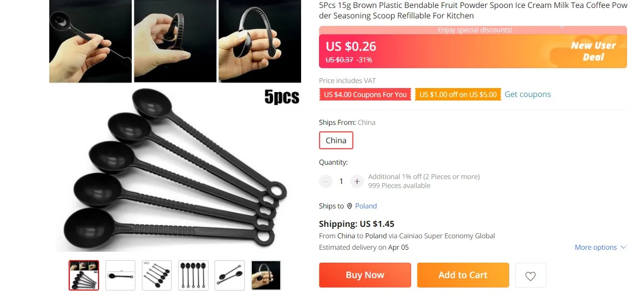
Task: Change destination country Poland link
Action: coord(366,206)
